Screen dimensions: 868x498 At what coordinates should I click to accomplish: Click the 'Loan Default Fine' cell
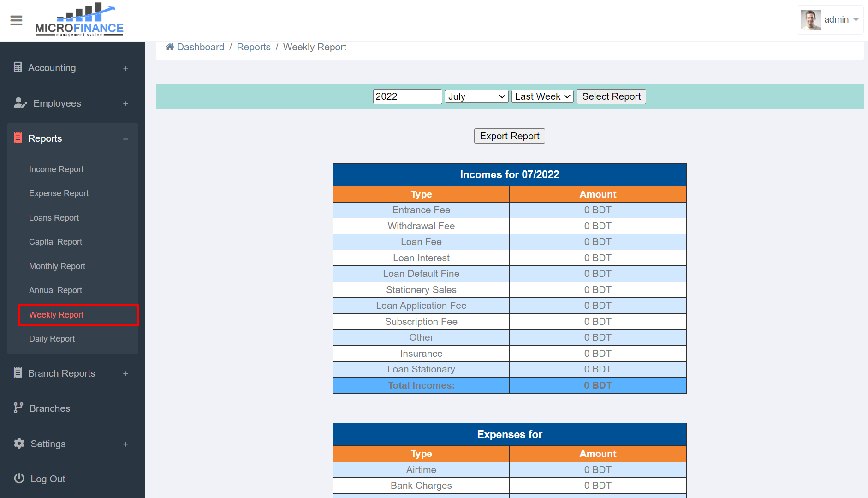click(421, 274)
